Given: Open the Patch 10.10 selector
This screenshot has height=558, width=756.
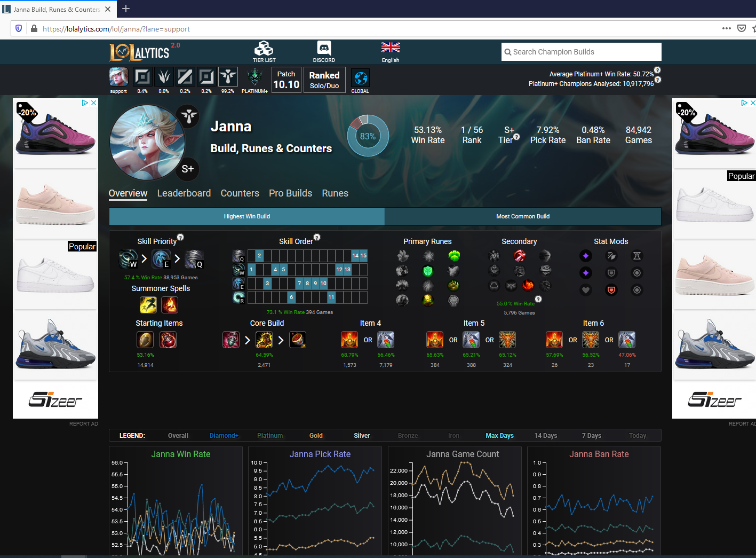Looking at the screenshot, I should click(x=286, y=79).
